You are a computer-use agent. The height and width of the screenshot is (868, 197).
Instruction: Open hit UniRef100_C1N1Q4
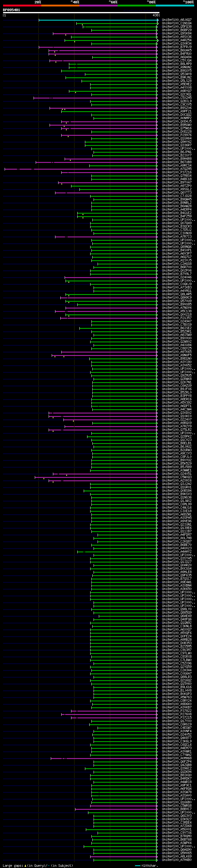pyautogui.click(x=177, y=23)
